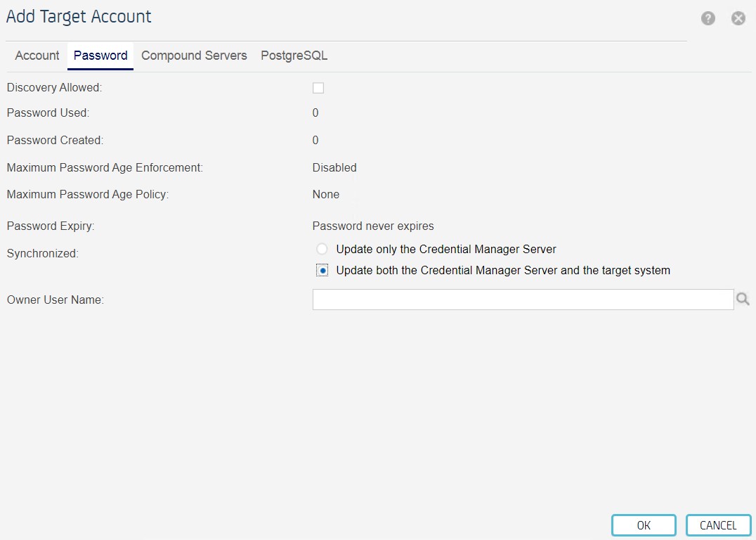Click the Password never expires text
The height and width of the screenshot is (540, 756).
pyautogui.click(x=372, y=226)
